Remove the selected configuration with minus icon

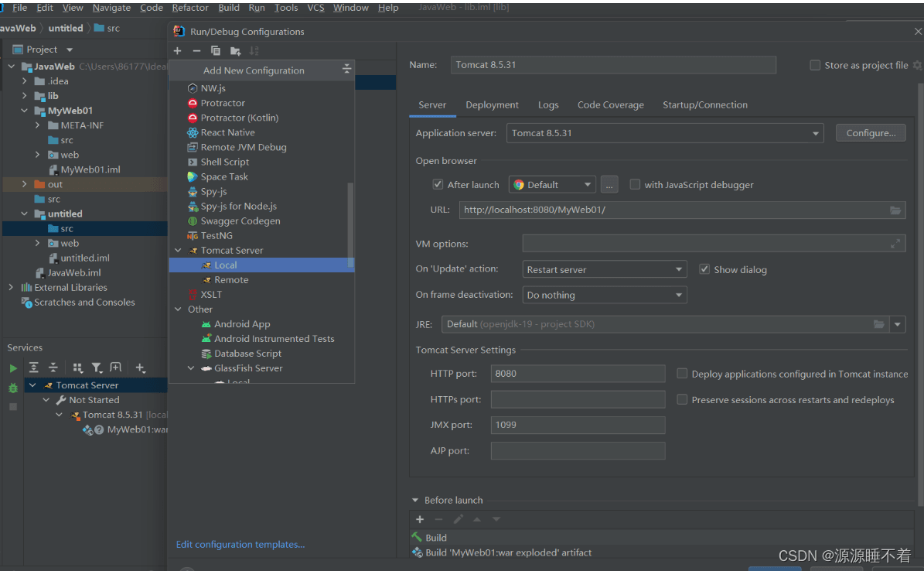(x=197, y=51)
